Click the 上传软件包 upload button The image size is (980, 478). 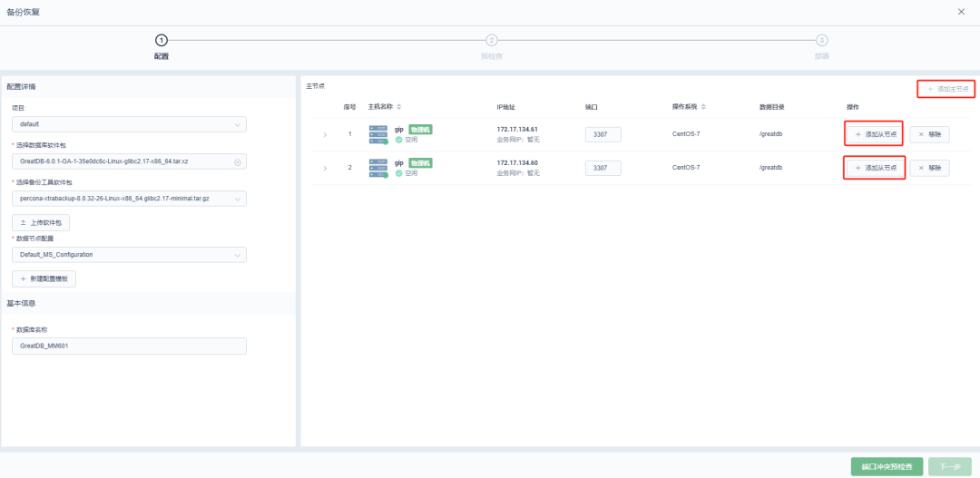pyautogui.click(x=40, y=222)
